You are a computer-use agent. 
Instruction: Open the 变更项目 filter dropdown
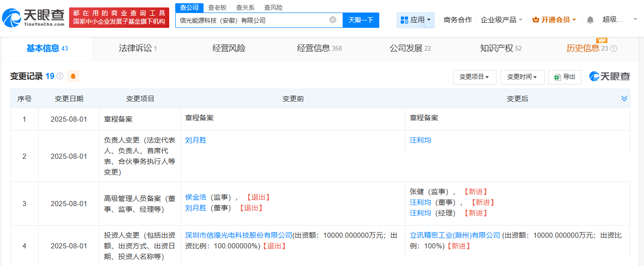(474, 77)
